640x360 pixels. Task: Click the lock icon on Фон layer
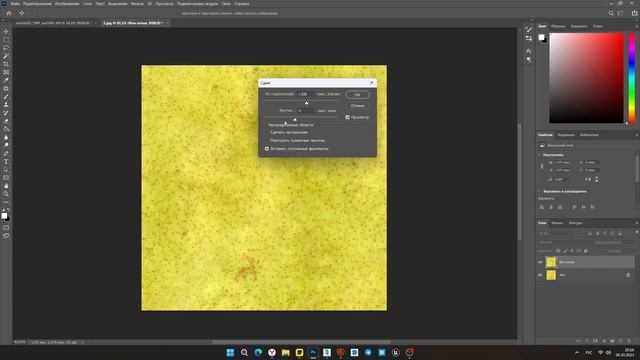(628, 275)
